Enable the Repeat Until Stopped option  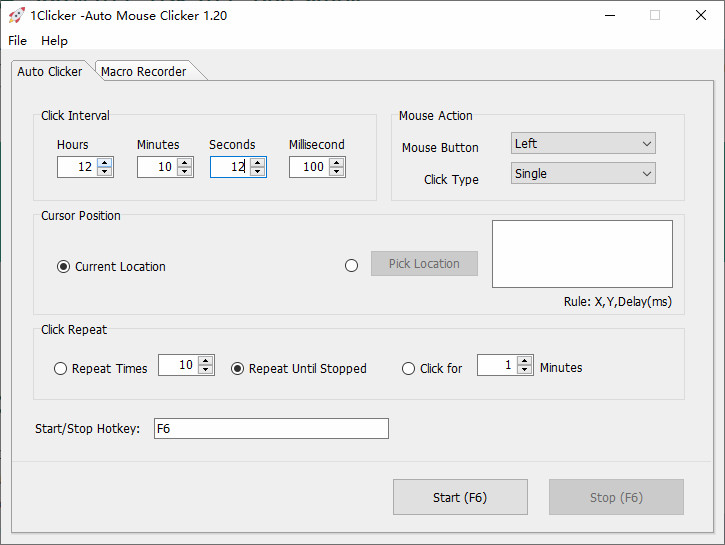coord(238,368)
